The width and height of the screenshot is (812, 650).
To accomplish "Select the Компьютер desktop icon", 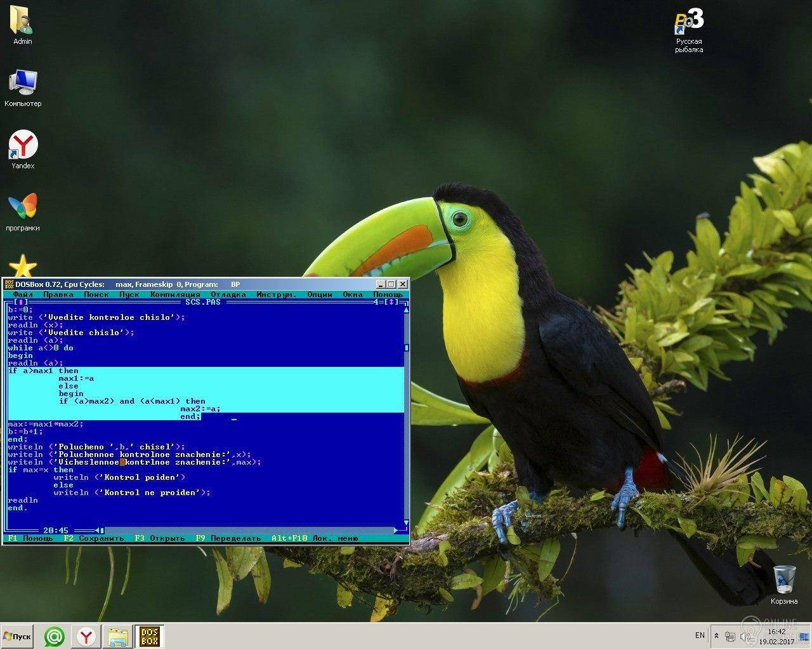I will pyautogui.click(x=23, y=84).
